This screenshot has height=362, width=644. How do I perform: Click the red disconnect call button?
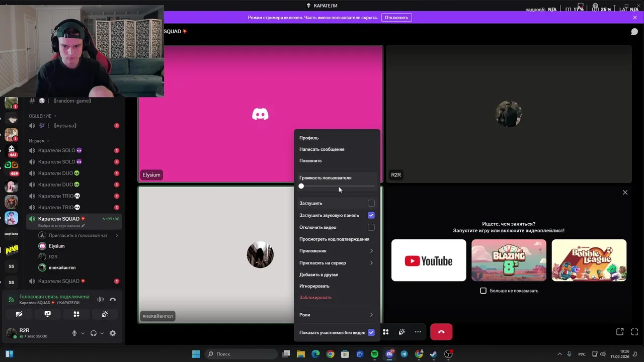click(441, 332)
